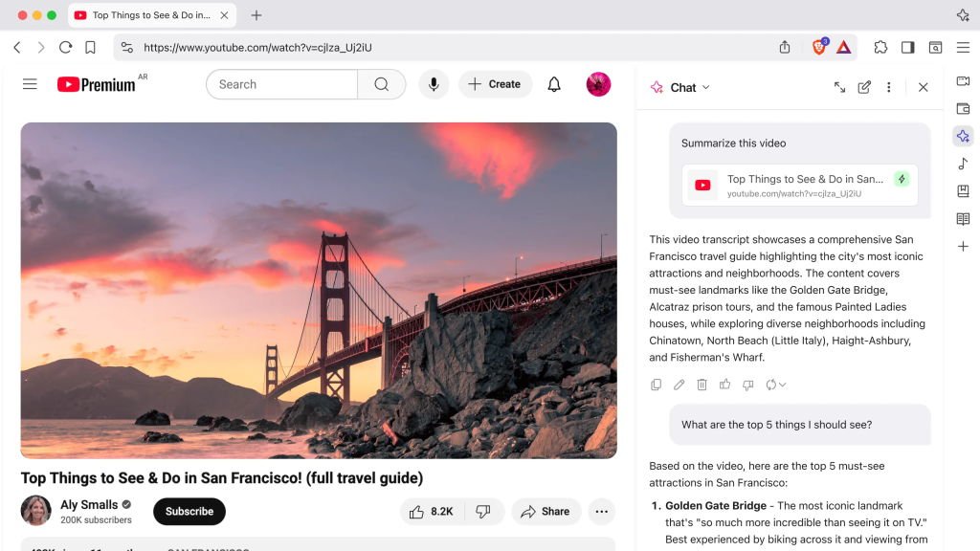Delete the summary response with trash icon
Image resolution: width=980 pixels, height=551 pixels.
tap(702, 385)
